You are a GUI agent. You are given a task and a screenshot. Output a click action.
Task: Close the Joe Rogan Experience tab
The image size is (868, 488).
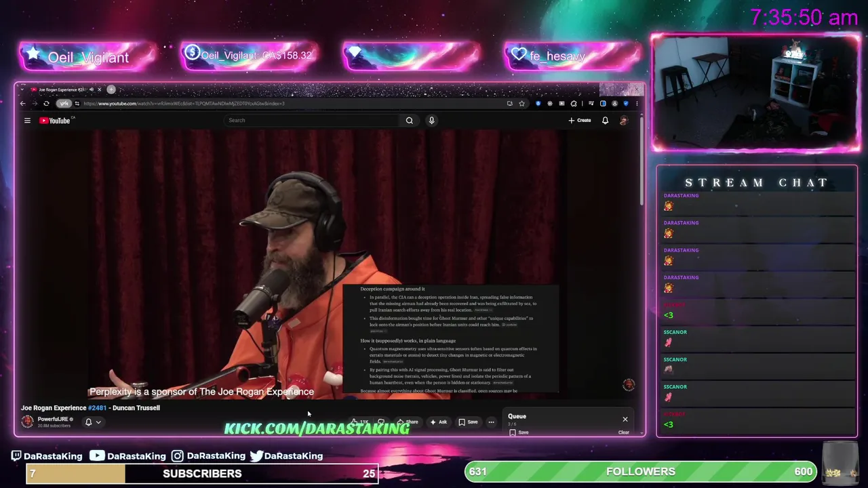point(99,89)
